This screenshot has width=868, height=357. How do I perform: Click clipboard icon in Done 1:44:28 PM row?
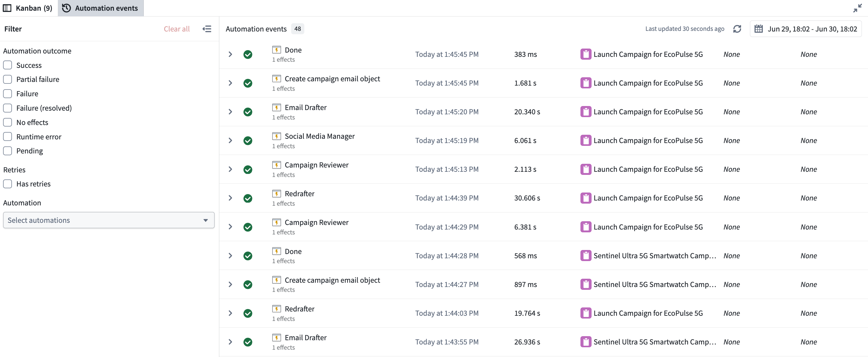(586, 256)
